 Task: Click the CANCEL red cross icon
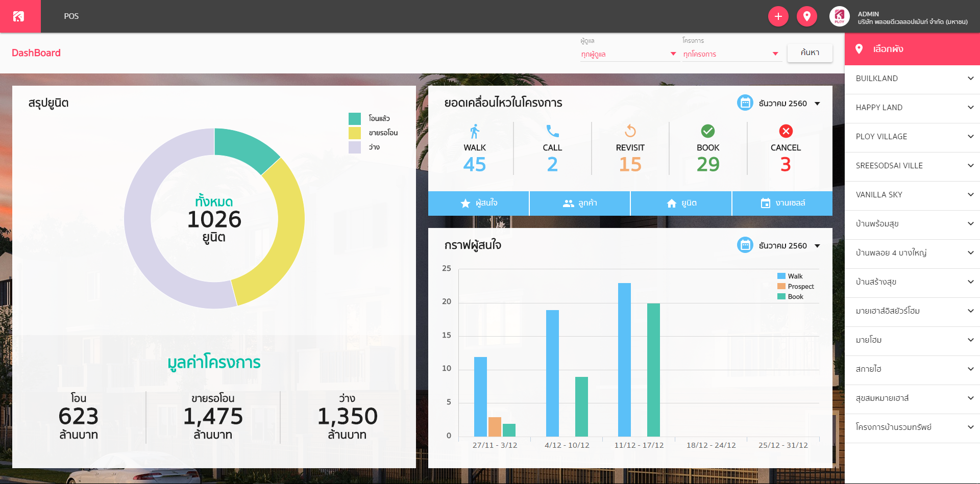pyautogui.click(x=786, y=132)
